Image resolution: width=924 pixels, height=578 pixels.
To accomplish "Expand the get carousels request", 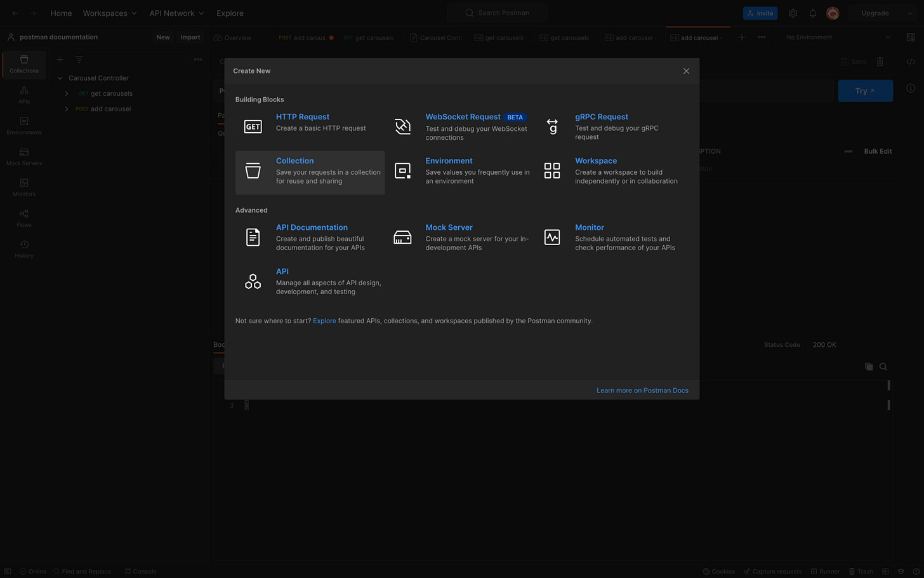I will tap(66, 93).
